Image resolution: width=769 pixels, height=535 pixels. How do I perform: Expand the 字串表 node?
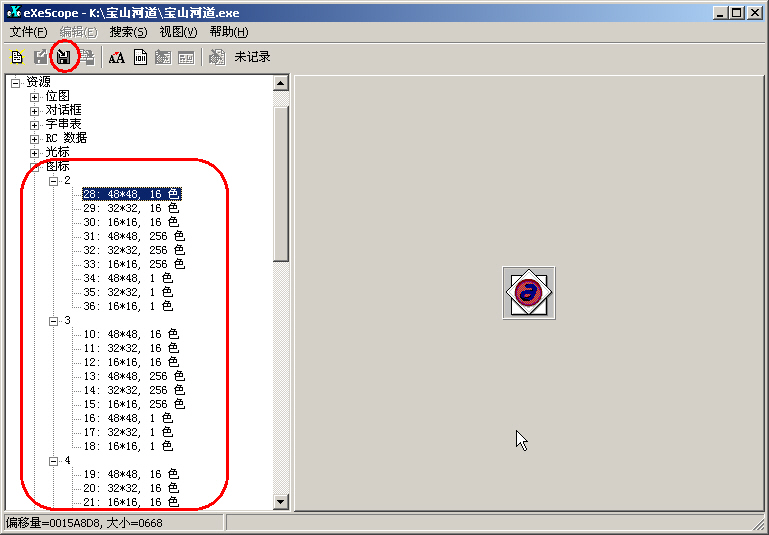click(34, 125)
